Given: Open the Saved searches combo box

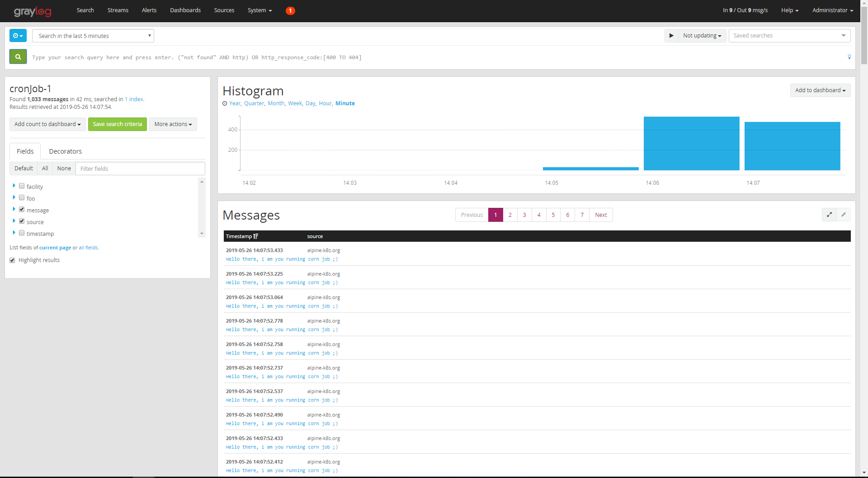Looking at the screenshot, I should (x=789, y=36).
